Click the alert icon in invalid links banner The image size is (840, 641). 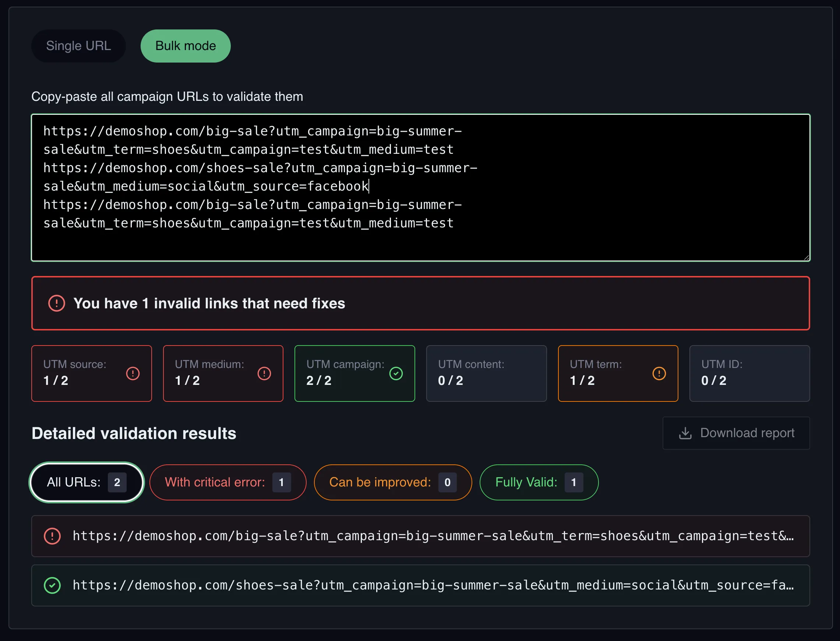(x=56, y=303)
